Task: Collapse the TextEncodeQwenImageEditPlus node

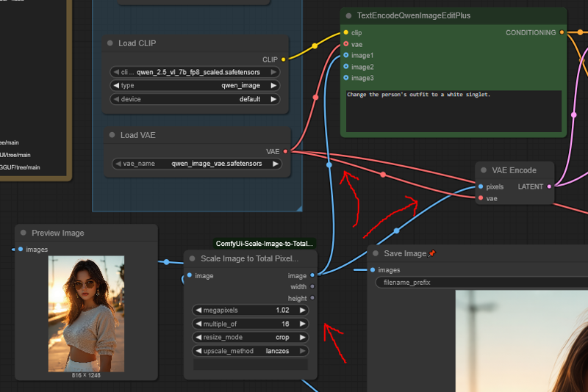Action: coord(348,15)
